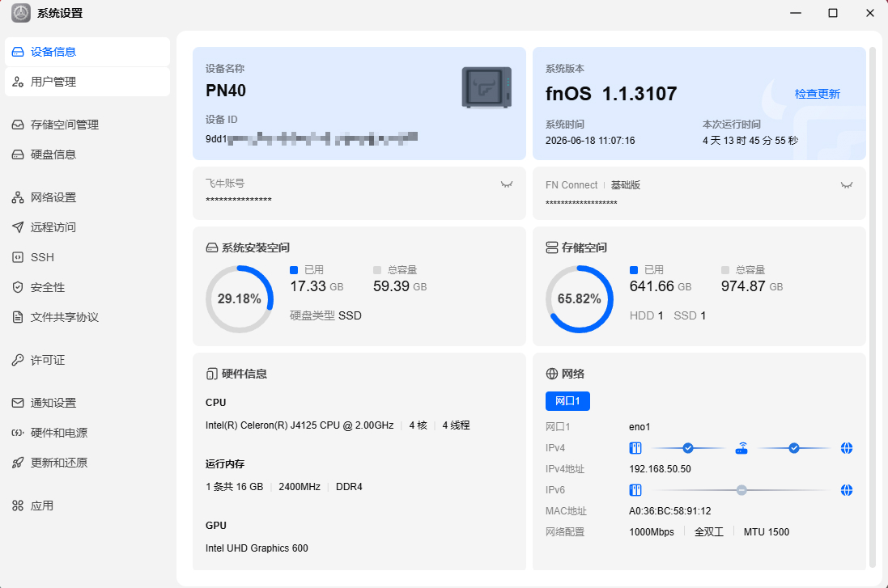Image resolution: width=888 pixels, height=588 pixels.
Task: Click the system time 2026-06-18 11:07:16
Action: pos(590,141)
